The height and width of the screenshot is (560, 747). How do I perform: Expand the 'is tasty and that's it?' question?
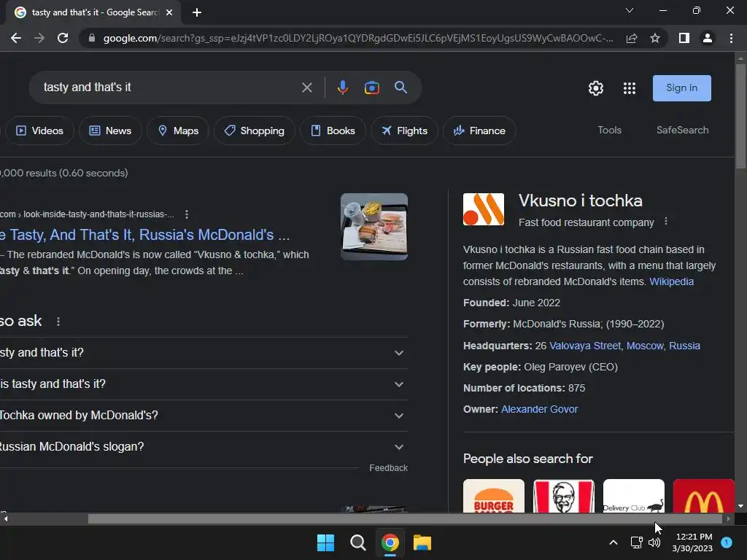204,384
